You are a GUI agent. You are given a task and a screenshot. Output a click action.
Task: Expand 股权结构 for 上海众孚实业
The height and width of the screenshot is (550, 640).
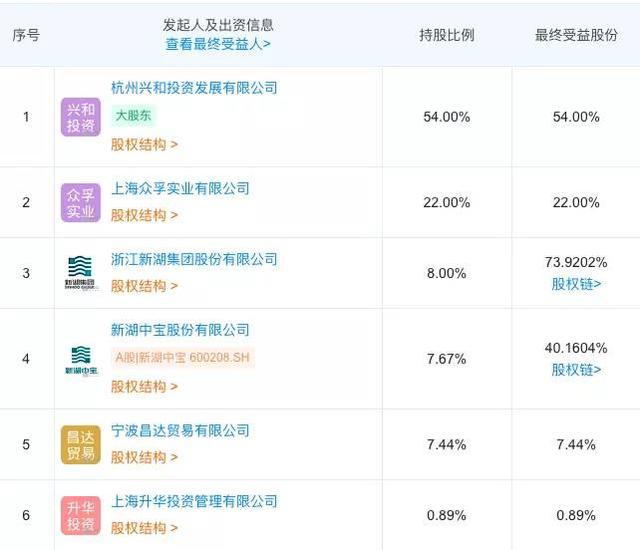click(144, 216)
